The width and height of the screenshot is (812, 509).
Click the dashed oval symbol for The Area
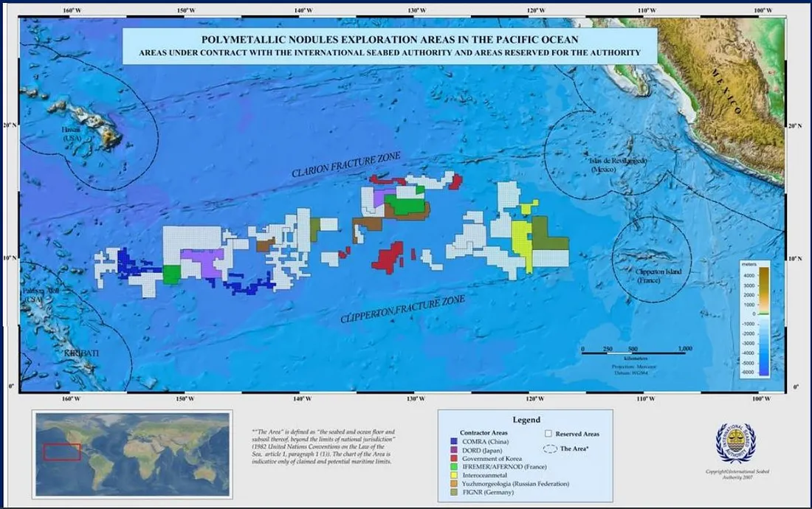(x=550, y=449)
